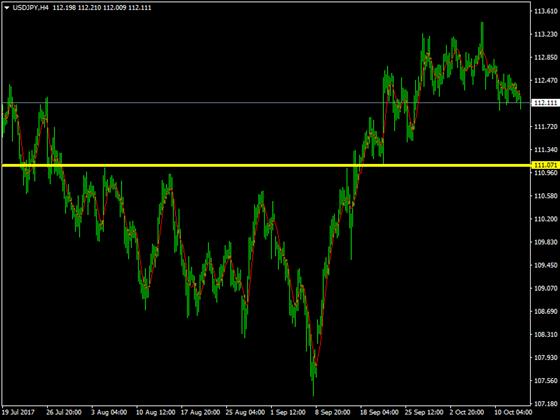
Task: Click the OHLC values in the chart header
Action: (x=102, y=8)
